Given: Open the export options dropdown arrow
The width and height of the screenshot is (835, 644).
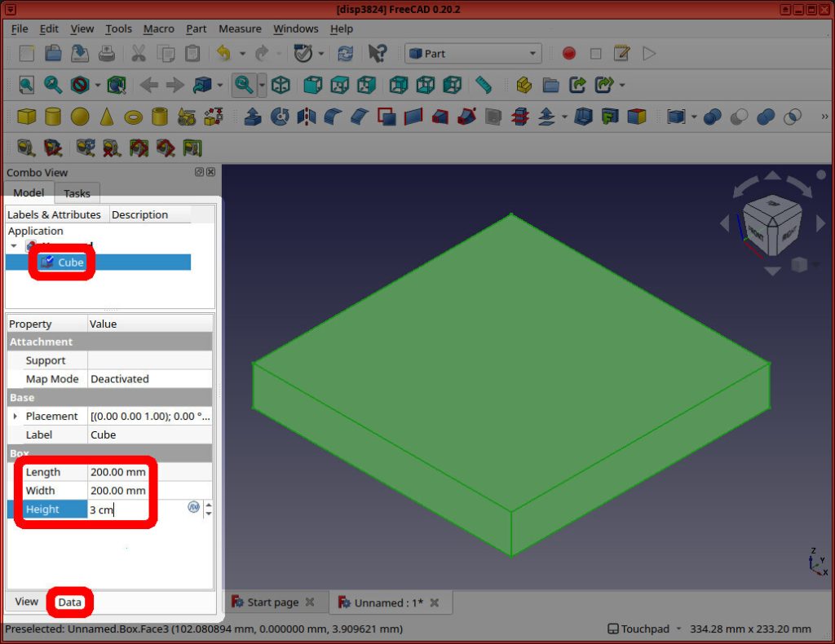Looking at the screenshot, I should [x=621, y=85].
